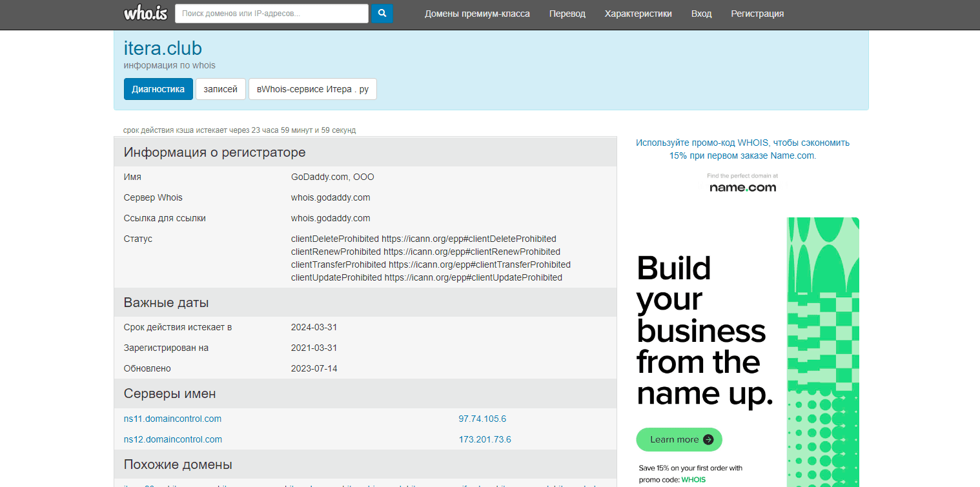Focus the domain or IP search field

tap(271, 14)
